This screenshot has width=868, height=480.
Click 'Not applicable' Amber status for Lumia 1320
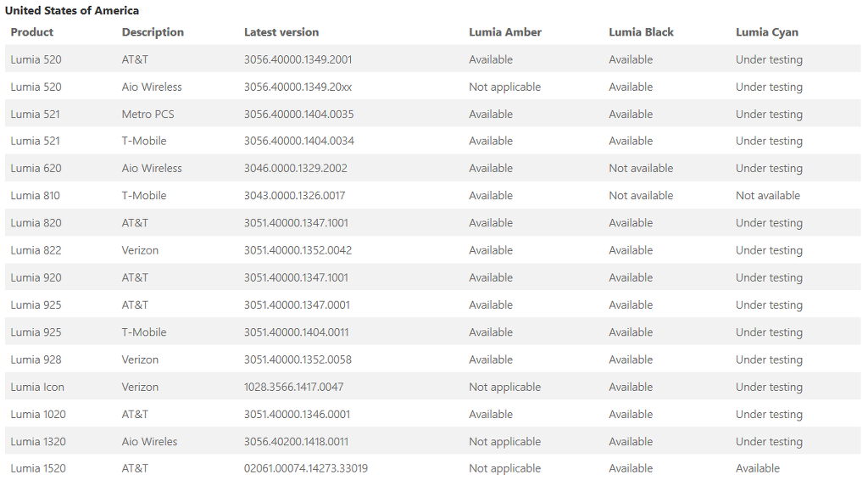coord(505,442)
